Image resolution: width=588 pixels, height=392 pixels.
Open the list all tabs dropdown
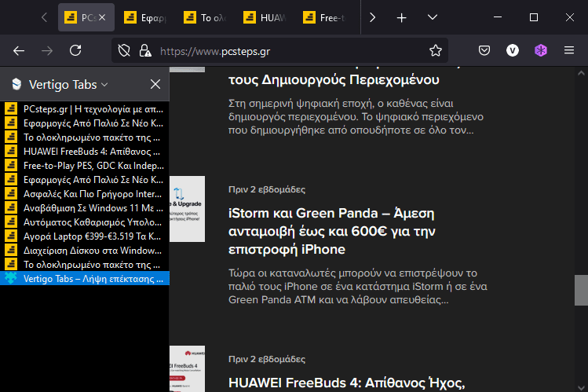click(x=433, y=17)
